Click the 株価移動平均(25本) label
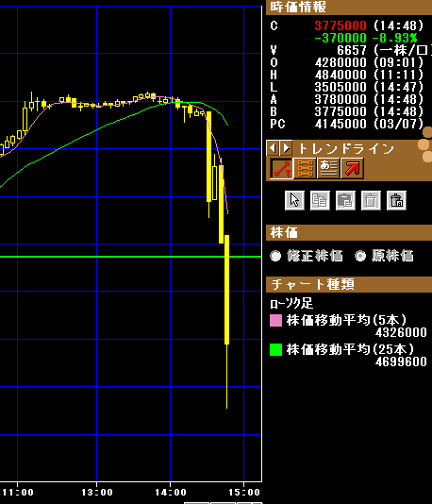This screenshot has width=432, height=504. tap(350, 349)
